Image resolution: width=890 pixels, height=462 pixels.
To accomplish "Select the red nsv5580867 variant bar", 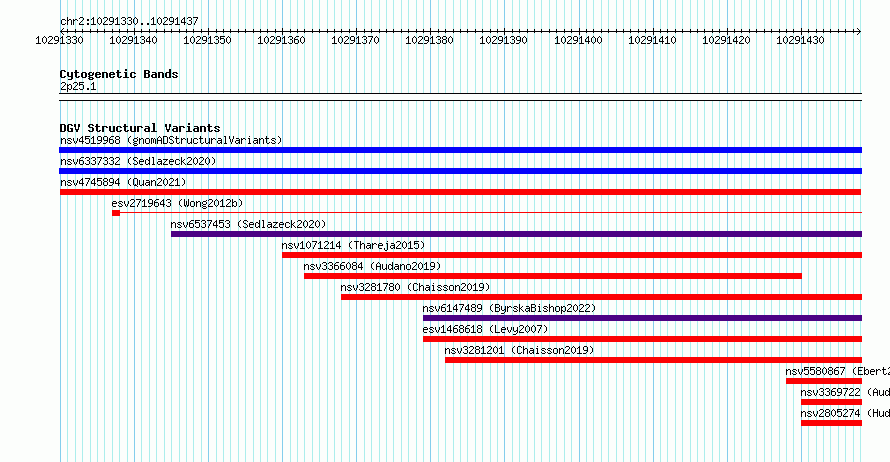I will coord(824,381).
